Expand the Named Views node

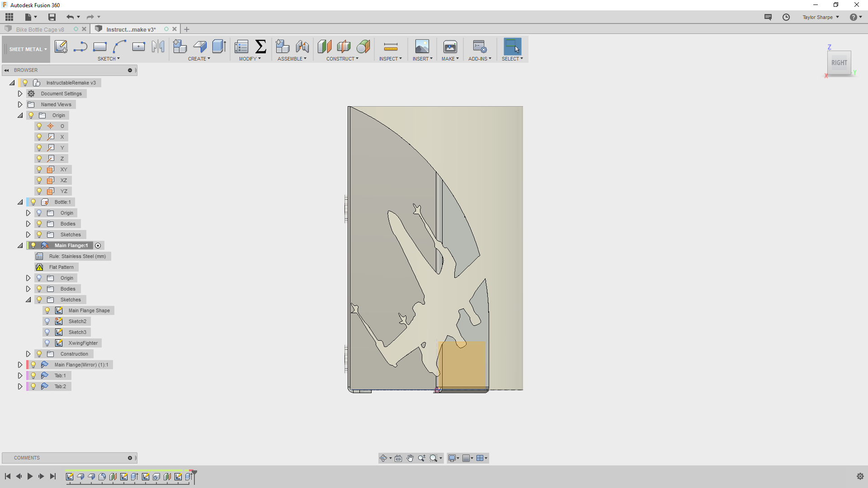[20, 104]
